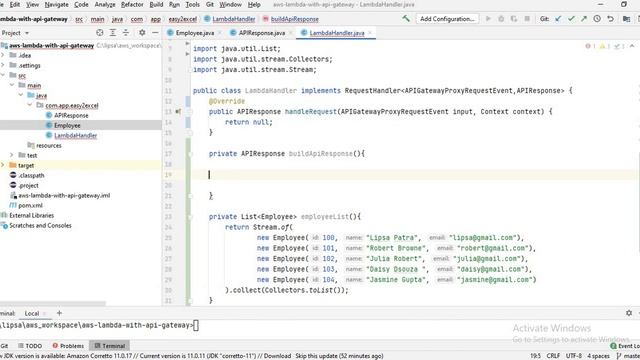This screenshot has width=640, height=360.
Task: Click Download JDK update link
Action: click(277, 356)
